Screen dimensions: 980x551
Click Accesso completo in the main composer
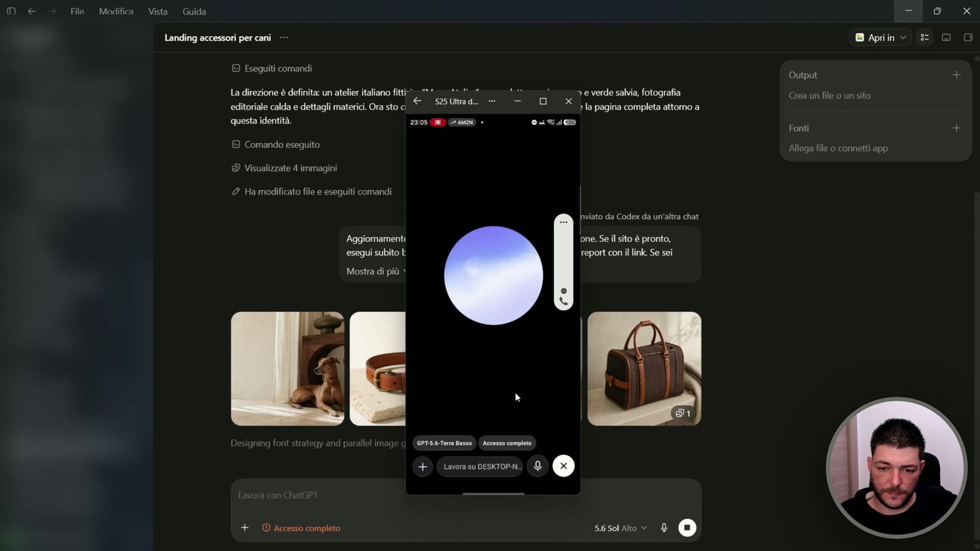(x=301, y=528)
